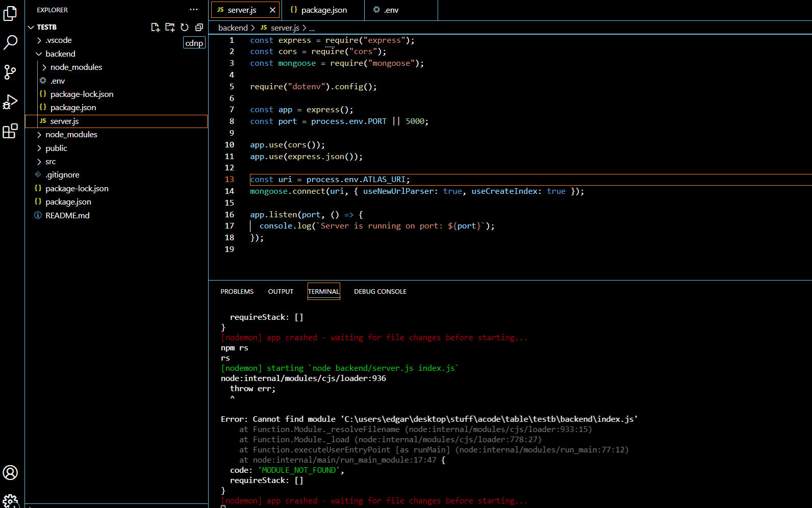This screenshot has width=812, height=508.
Task: Open the Search view icon
Action: pyautogui.click(x=10, y=42)
